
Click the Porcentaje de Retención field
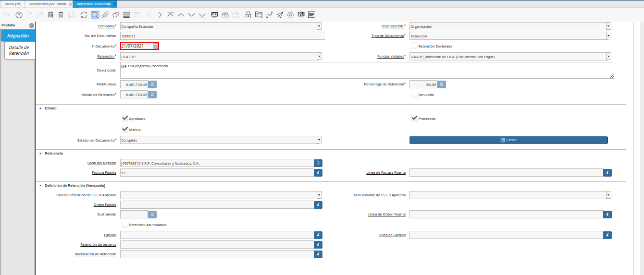pos(423,84)
